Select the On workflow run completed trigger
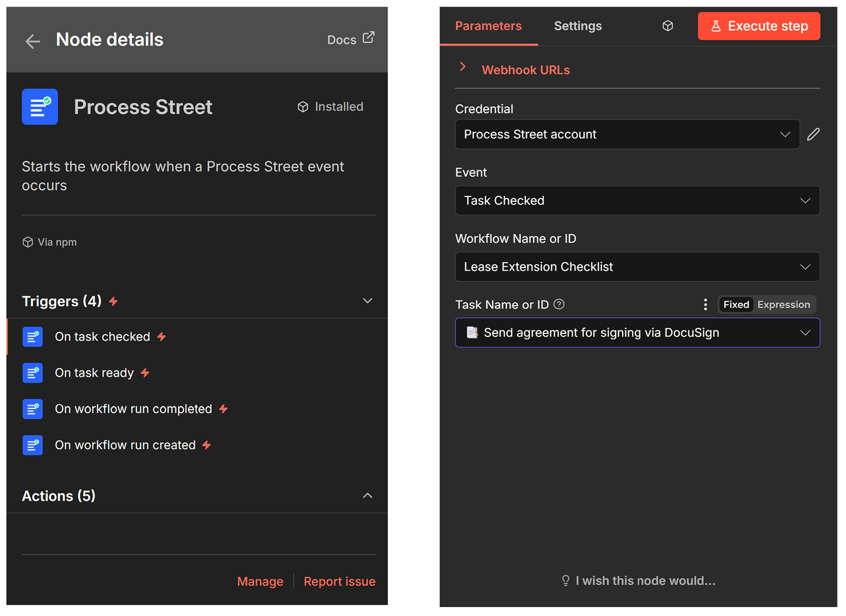Image resolution: width=846 pixels, height=616 pixels. click(x=198, y=409)
